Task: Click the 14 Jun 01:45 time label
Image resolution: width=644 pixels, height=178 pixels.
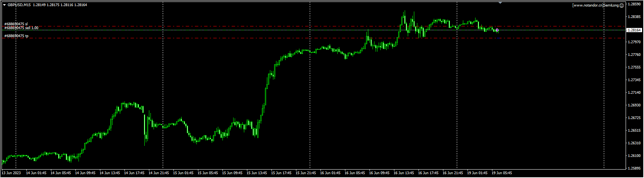Action: pyautogui.click(x=36, y=173)
